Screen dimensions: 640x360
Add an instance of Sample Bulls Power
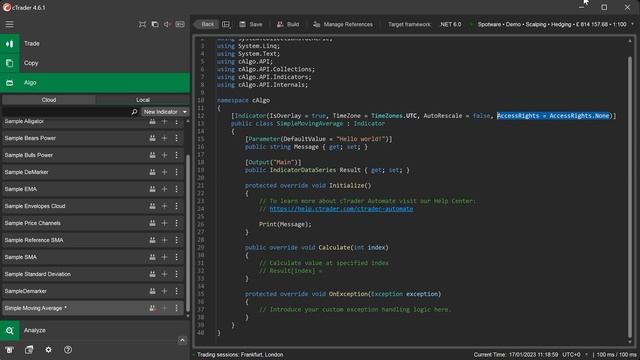point(164,156)
